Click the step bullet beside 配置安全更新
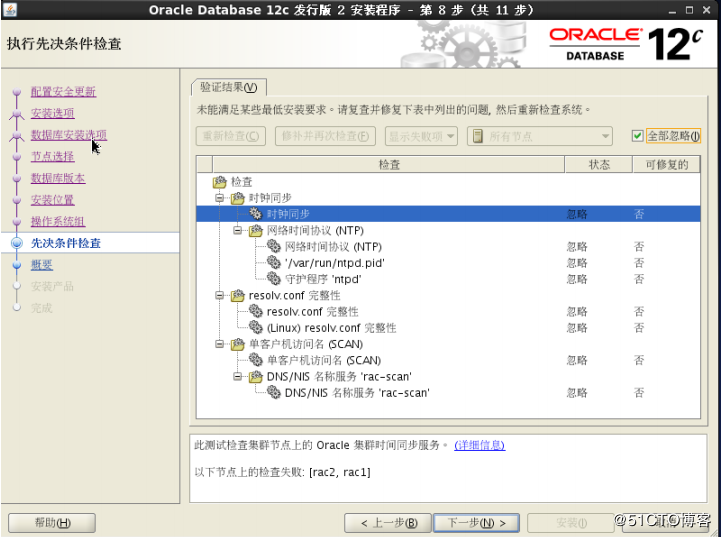Viewport: 721px width, 537px height. 17,92
